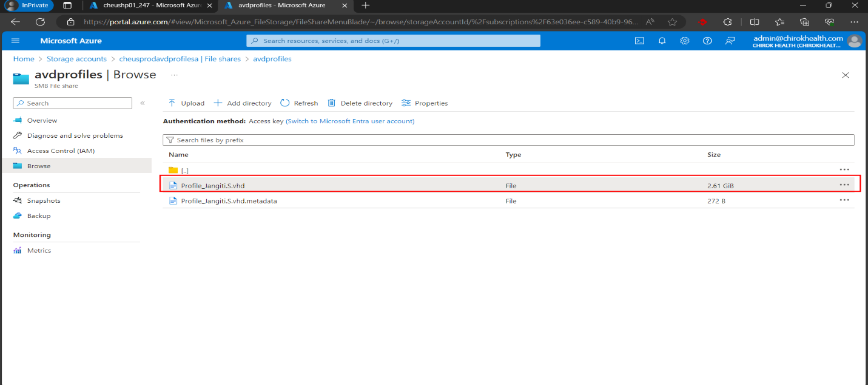Viewport: 868px width, 385px height.
Task: Open a new browser tab
Action: [x=365, y=5]
